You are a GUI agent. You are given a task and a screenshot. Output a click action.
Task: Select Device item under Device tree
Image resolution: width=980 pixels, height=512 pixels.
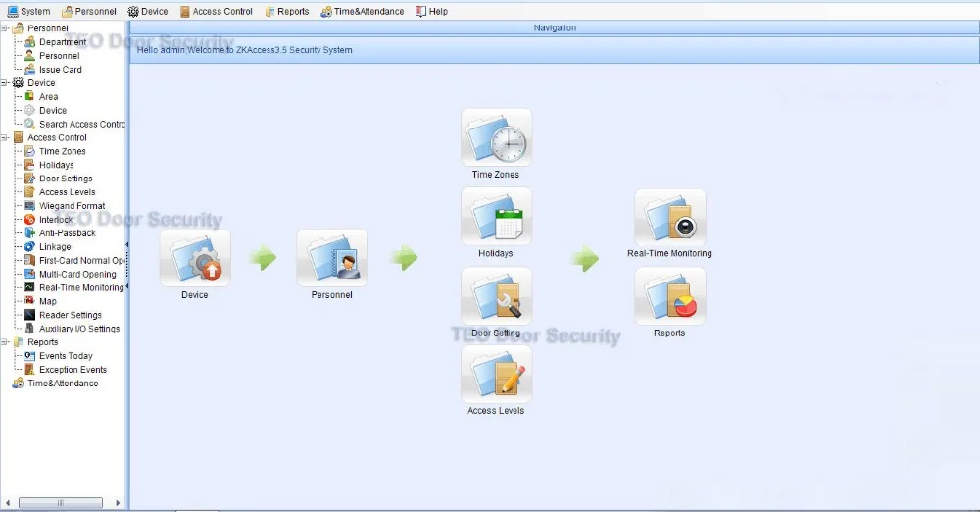pyautogui.click(x=53, y=110)
